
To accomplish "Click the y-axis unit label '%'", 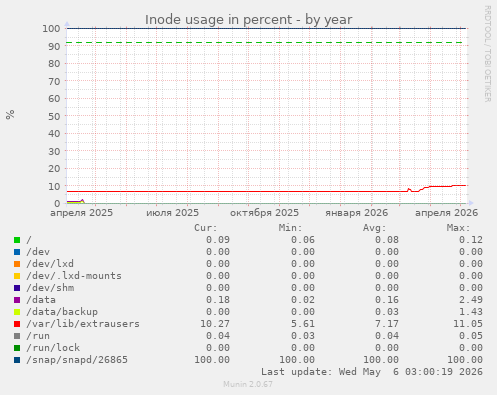I will 10,114.
